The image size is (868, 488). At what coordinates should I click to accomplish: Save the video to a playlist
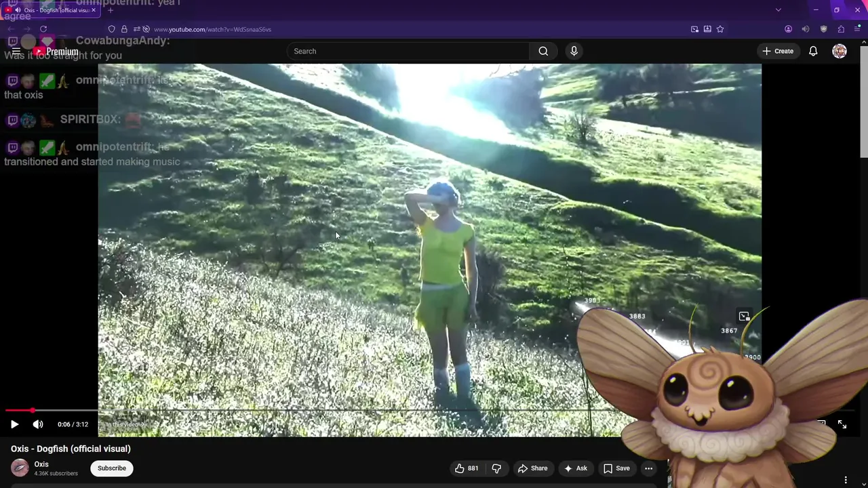616,468
